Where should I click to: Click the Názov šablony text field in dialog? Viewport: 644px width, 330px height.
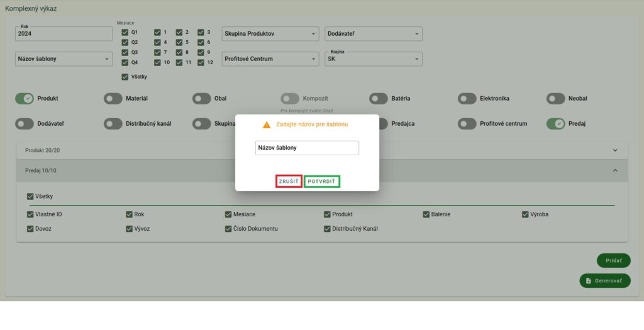tap(307, 148)
